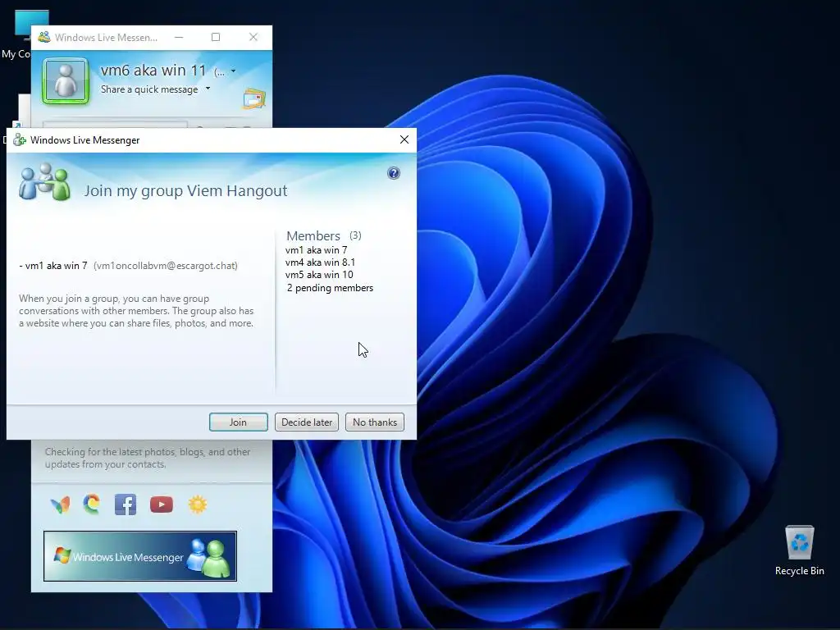840x630 pixels.
Task: Open the YouTube icon in Messenger
Action: (162, 504)
